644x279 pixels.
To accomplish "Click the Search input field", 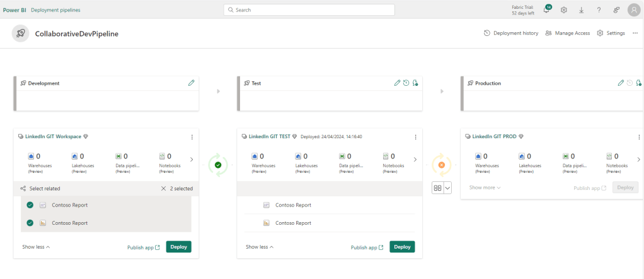I will click(309, 10).
